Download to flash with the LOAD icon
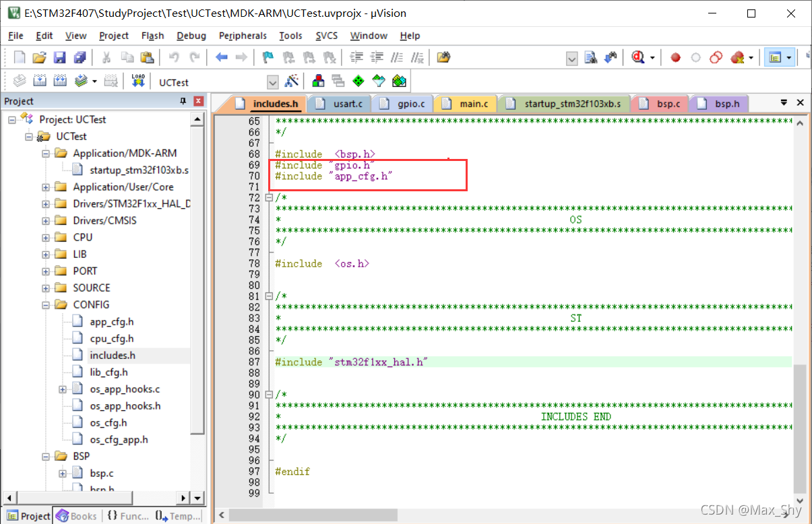 (138, 81)
